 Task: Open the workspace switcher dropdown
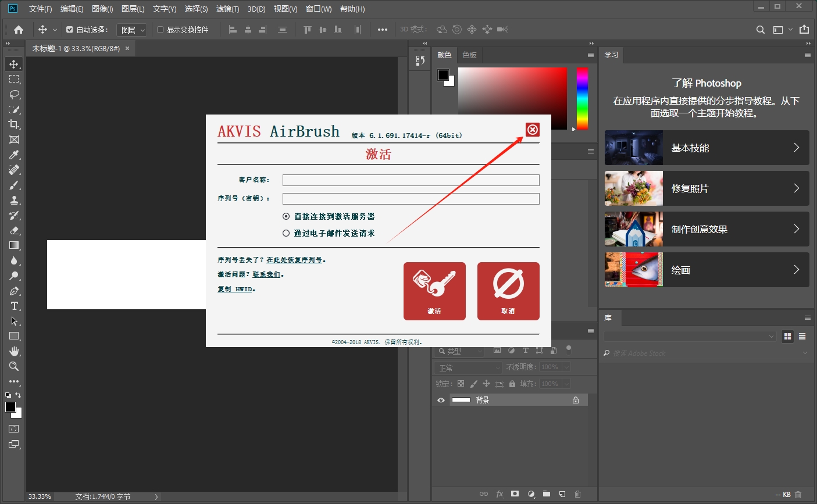(782, 30)
